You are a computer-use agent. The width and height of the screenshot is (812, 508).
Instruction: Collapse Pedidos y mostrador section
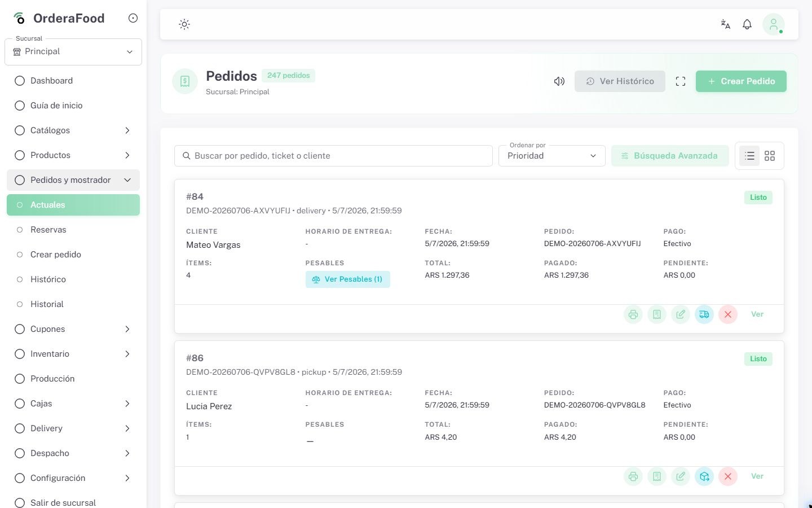pyautogui.click(x=73, y=180)
